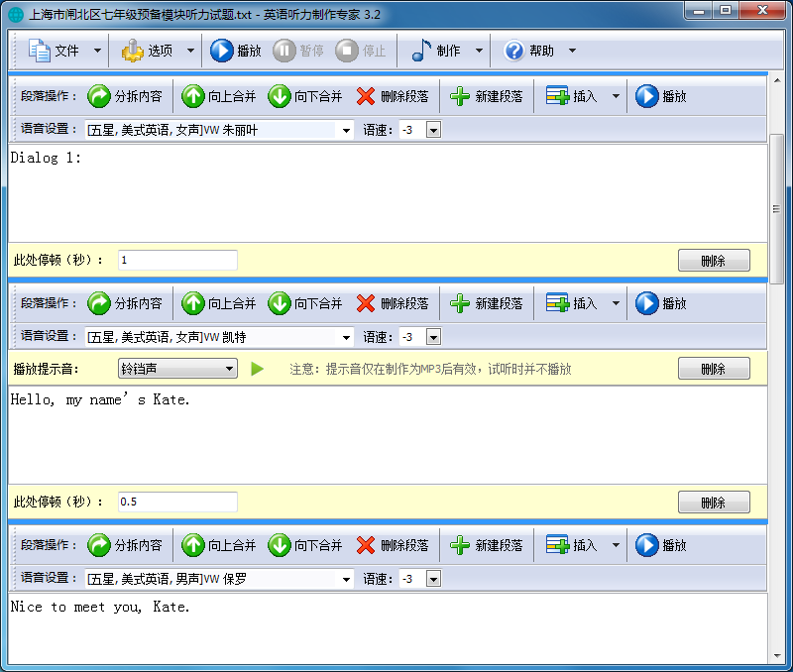Click 向下合并 in the first paragraph toolbar
This screenshot has height=672, width=793.
[305, 96]
